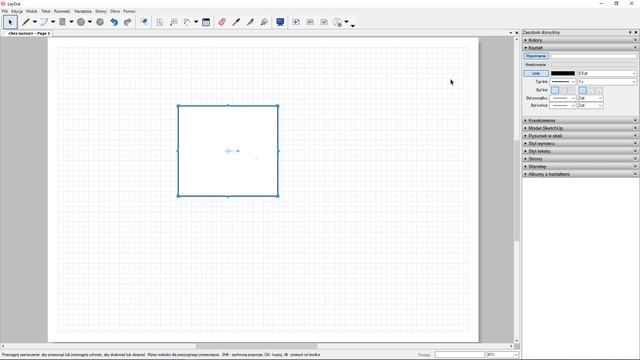Close the Kolory panel with its X

[636, 40]
